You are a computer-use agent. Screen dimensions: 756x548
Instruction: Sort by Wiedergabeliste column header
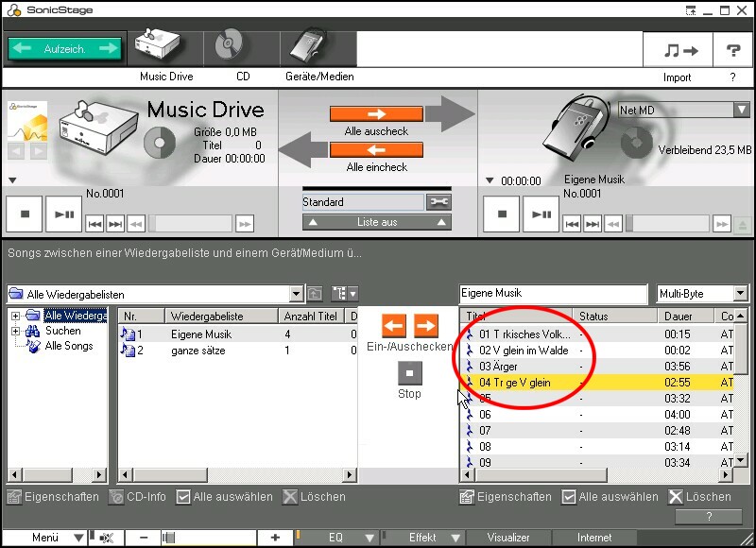point(221,317)
